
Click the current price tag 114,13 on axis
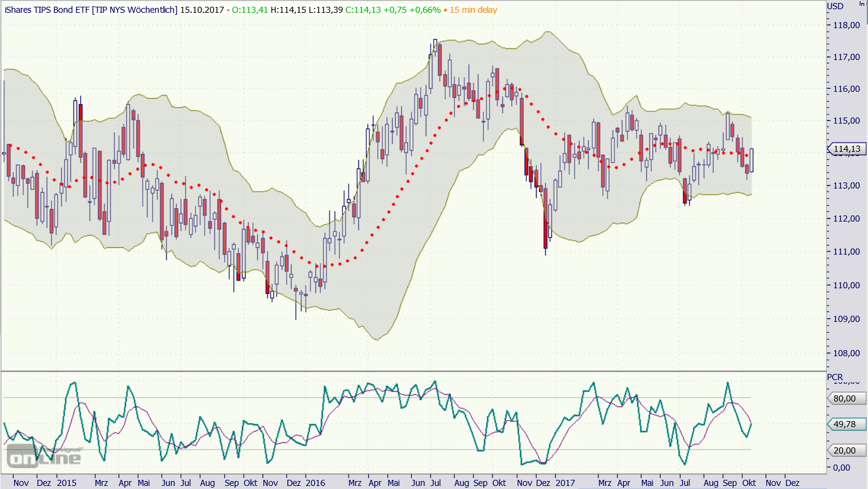coord(846,149)
